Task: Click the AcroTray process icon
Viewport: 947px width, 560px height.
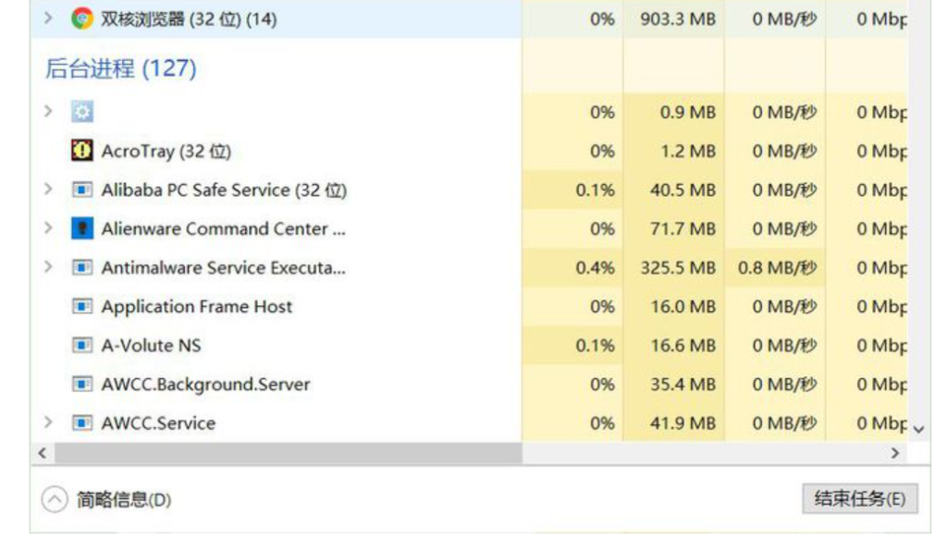Action: [82, 151]
